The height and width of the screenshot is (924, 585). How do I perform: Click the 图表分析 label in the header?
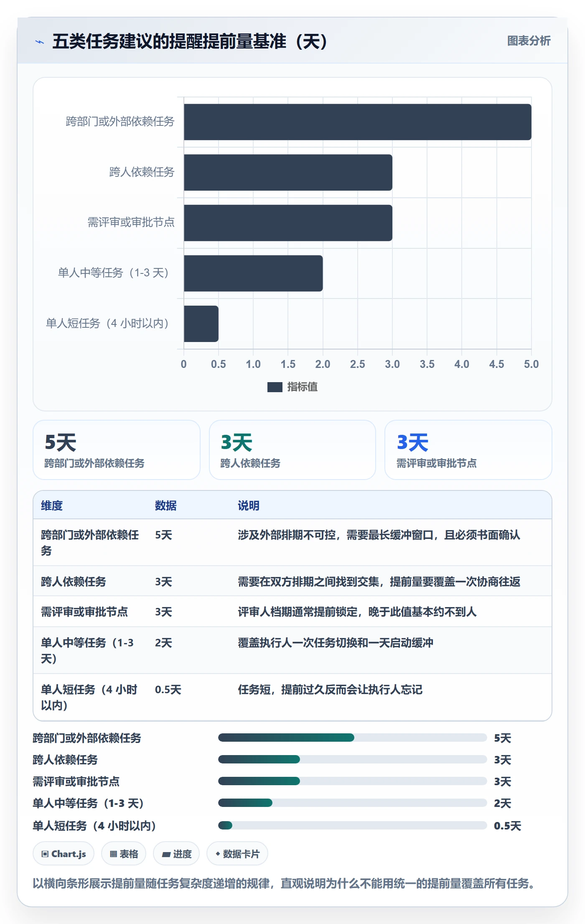(x=529, y=41)
